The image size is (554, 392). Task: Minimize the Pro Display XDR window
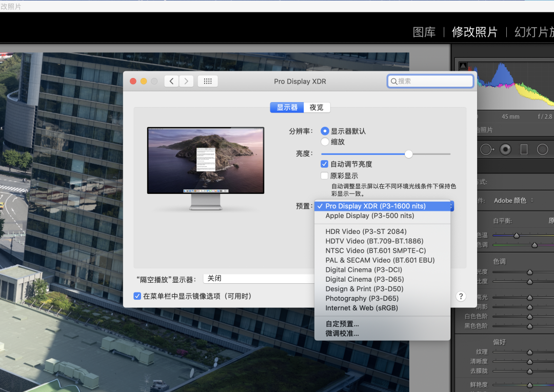(144, 81)
